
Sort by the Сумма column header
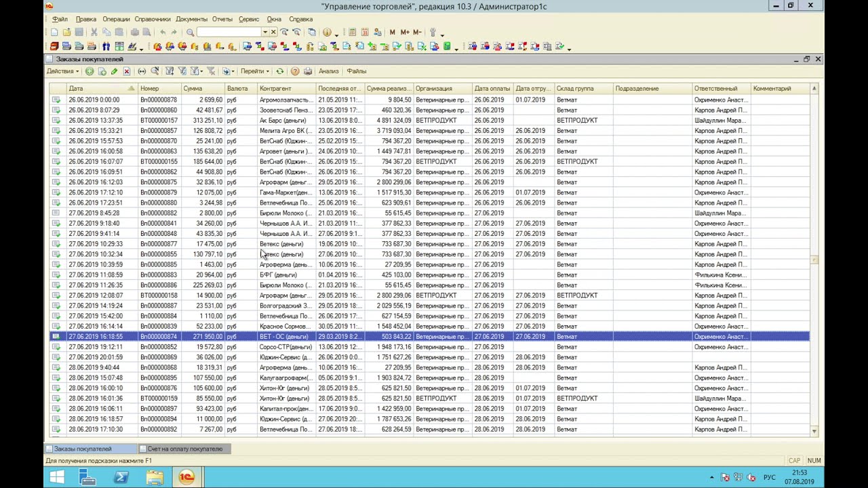[x=203, y=89]
